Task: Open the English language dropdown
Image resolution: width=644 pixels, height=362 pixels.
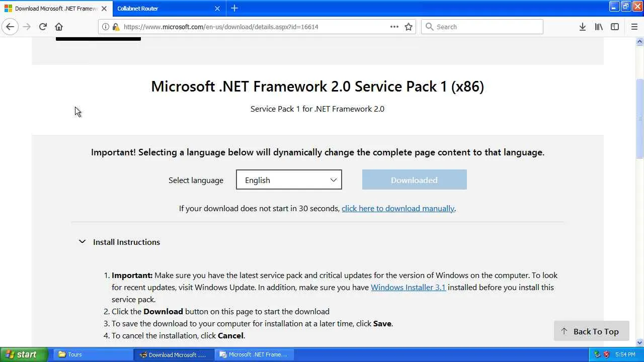Action: click(289, 180)
